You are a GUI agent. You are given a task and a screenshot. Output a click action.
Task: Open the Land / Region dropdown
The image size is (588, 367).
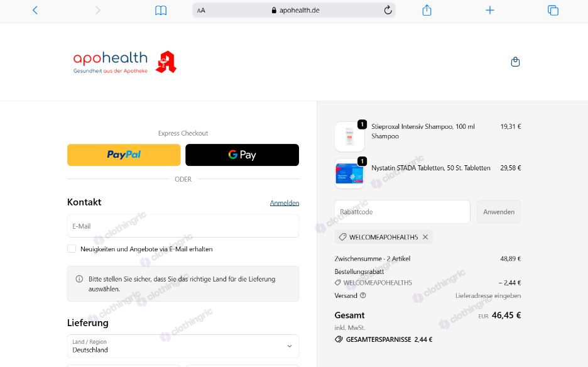tap(183, 346)
